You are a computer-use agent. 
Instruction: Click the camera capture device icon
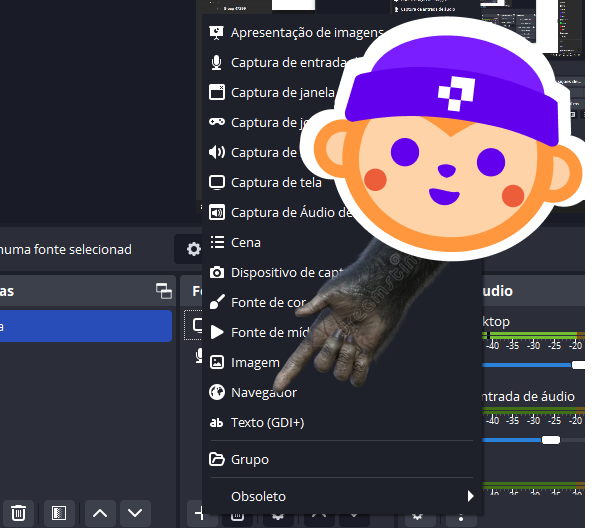pos(217,272)
